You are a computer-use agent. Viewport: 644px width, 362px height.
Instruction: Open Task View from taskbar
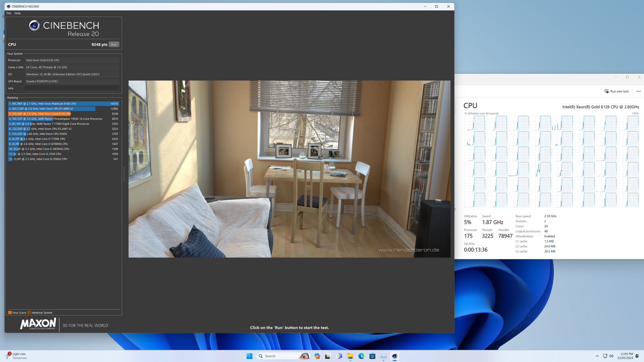(328, 356)
